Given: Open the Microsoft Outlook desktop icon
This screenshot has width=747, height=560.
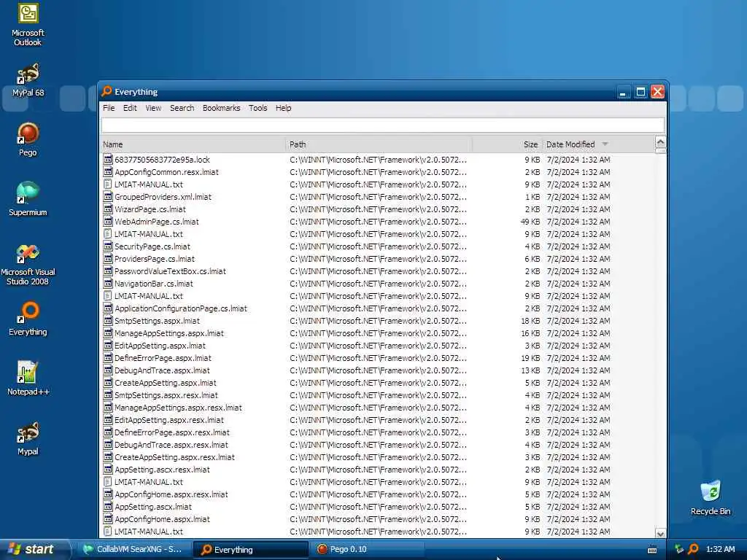Looking at the screenshot, I should click(x=28, y=24).
